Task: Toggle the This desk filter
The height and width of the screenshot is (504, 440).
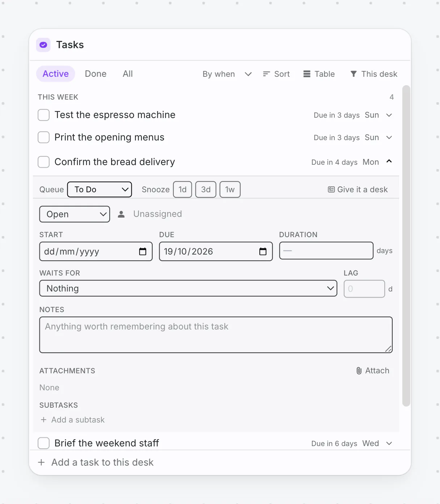Action: click(374, 74)
